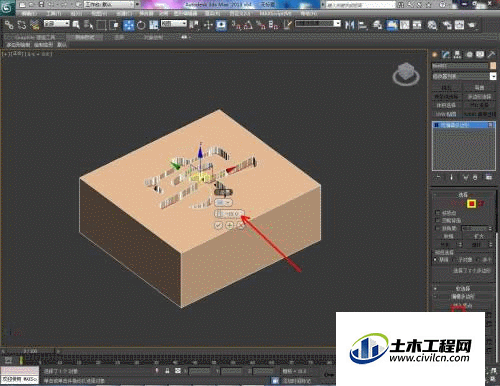
Task: Click the UVW 贴图 modifier button
Action: tap(446, 114)
